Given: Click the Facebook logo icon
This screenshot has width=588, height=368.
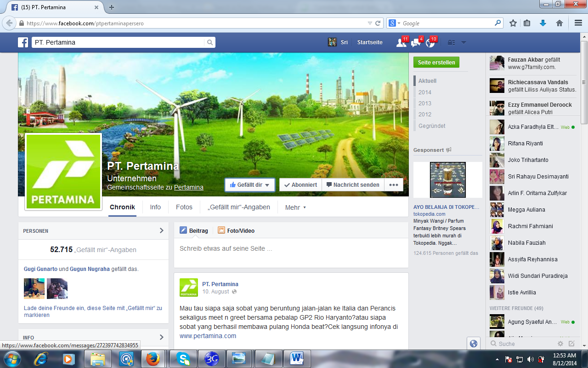Looking at the screenshot, I should click(x=23, y=42).
